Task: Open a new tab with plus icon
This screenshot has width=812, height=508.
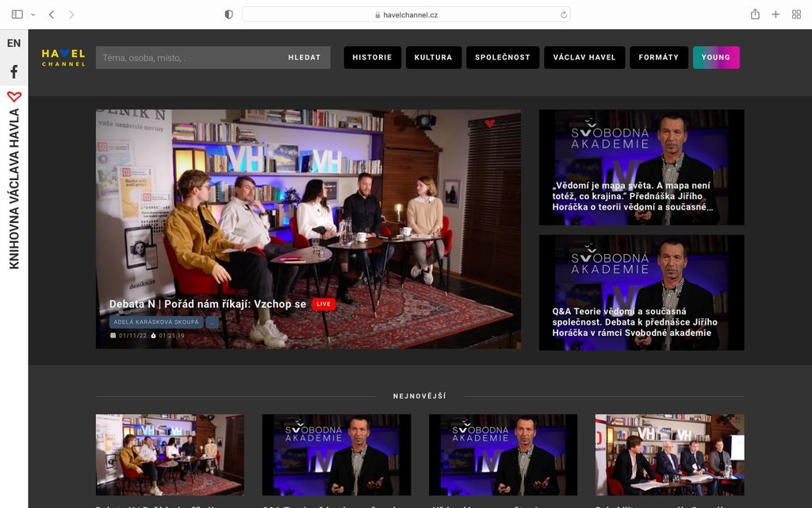Action: 776,14
